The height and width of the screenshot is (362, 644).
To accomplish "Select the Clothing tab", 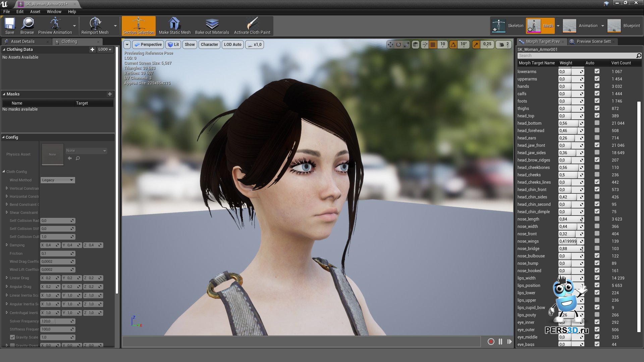I will [x=69, y=41].
